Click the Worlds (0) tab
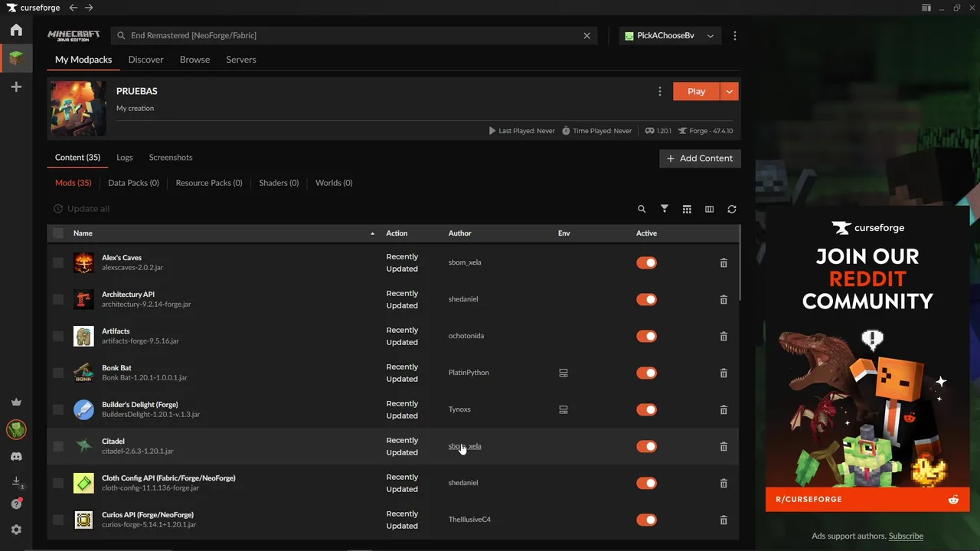Screen dimensions: 980x551 [x=334, y=183]
